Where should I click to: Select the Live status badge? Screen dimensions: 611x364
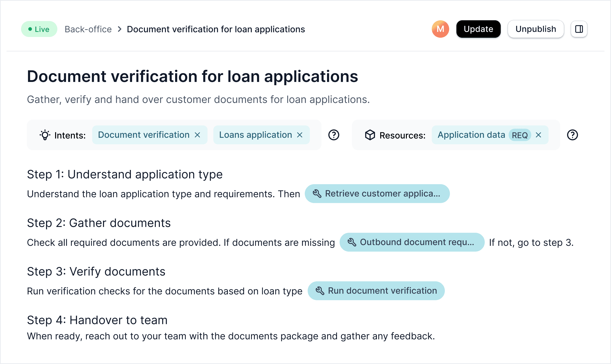click(39, 29)
